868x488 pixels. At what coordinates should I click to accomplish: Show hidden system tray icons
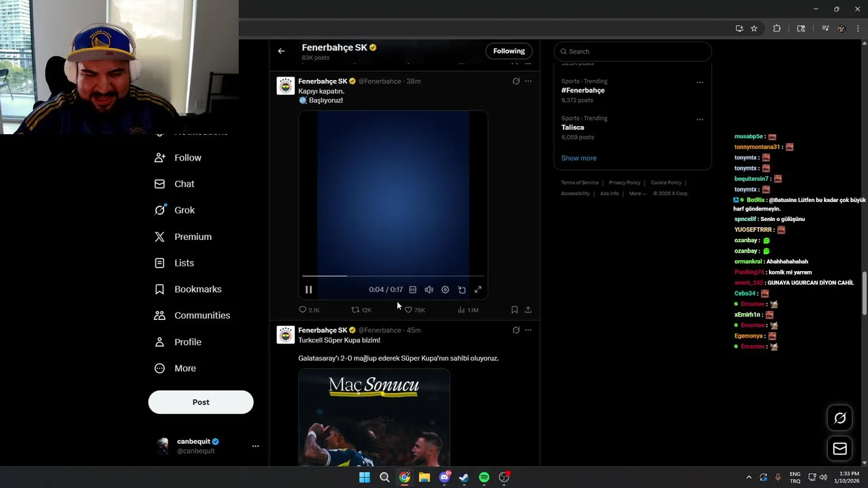749,477
